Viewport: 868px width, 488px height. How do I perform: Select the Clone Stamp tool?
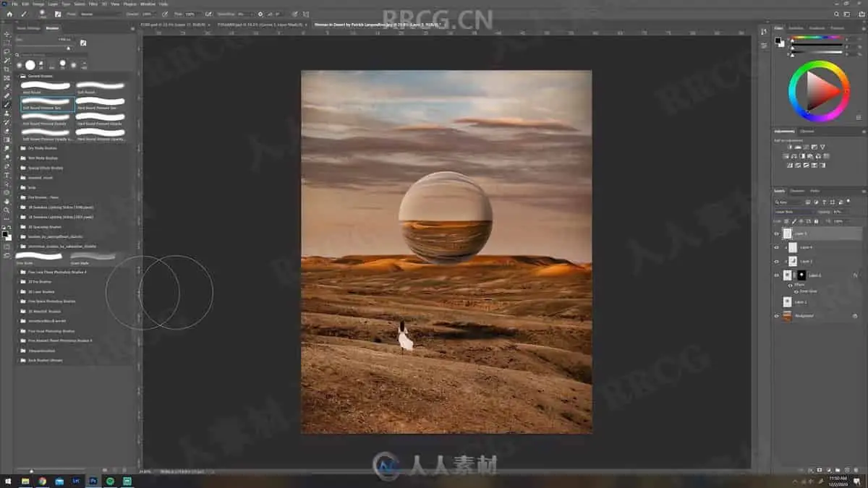[x=7, y=114]
